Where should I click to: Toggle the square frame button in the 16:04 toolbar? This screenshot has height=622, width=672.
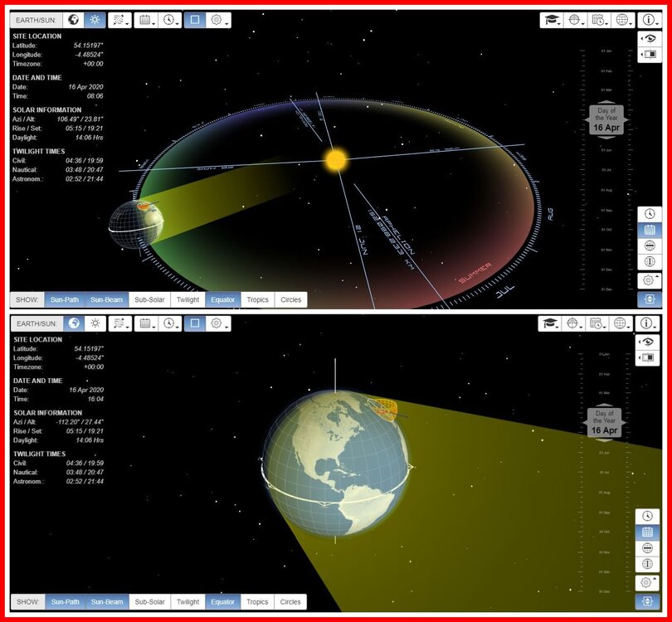coord(195,323)
